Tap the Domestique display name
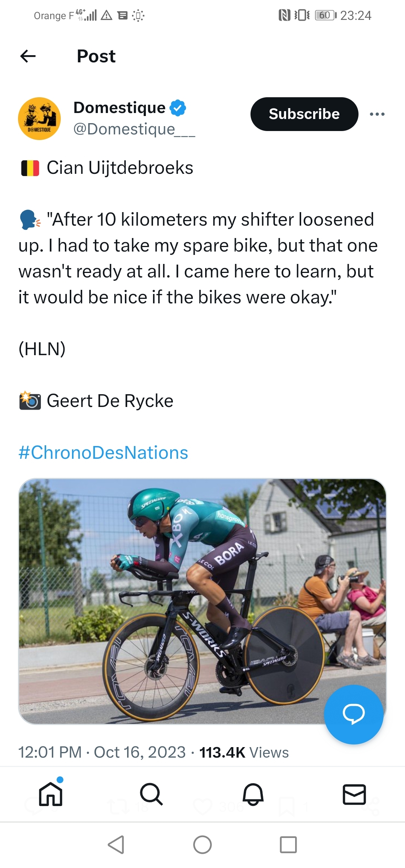 [119, 108]
